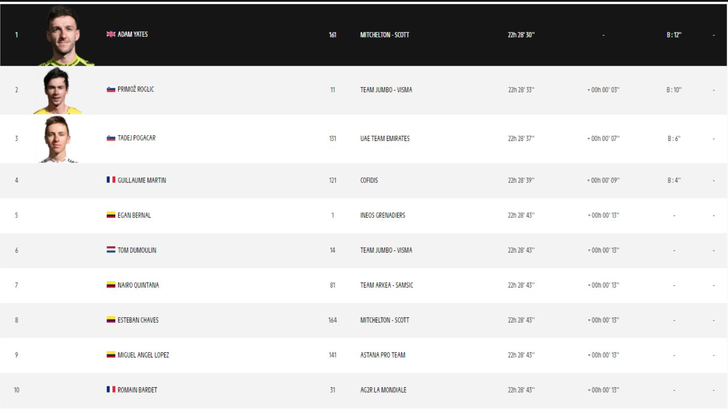Click the Slovenian flag beside Primož Roglič
Image resolution: width=728 pixels, height=409 pixels.
click(x=111, y=90)
